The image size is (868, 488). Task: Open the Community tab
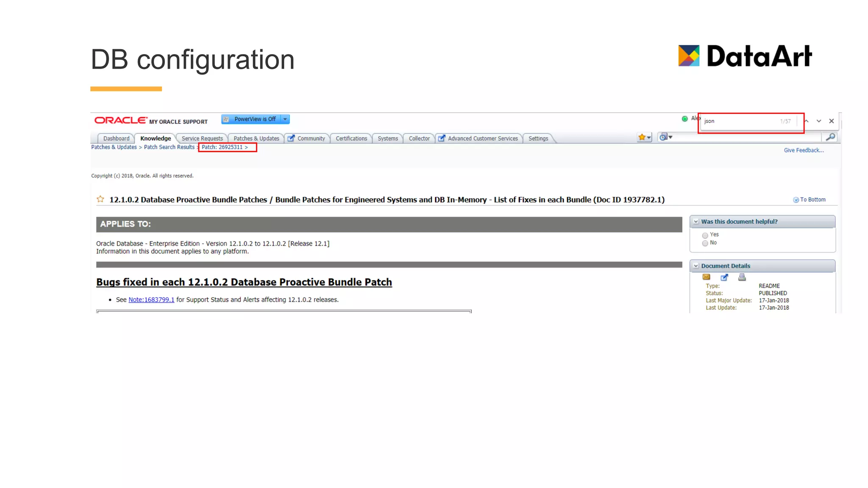point(307,139)
